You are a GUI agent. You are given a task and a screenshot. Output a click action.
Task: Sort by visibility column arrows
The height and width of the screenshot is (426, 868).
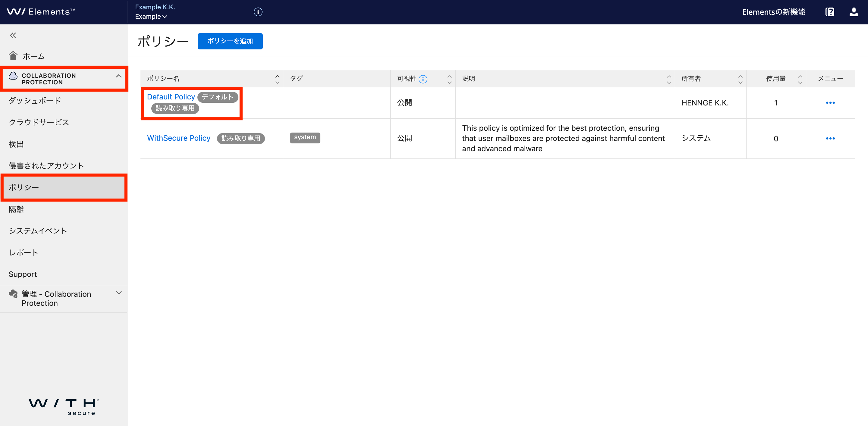point(449,80)
